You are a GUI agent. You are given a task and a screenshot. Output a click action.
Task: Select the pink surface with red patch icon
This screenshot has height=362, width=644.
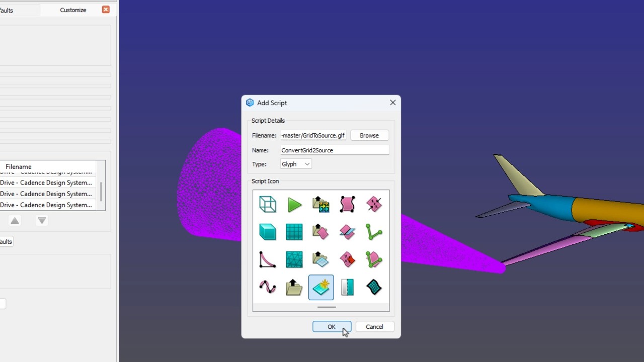click(x=348, y=260)
